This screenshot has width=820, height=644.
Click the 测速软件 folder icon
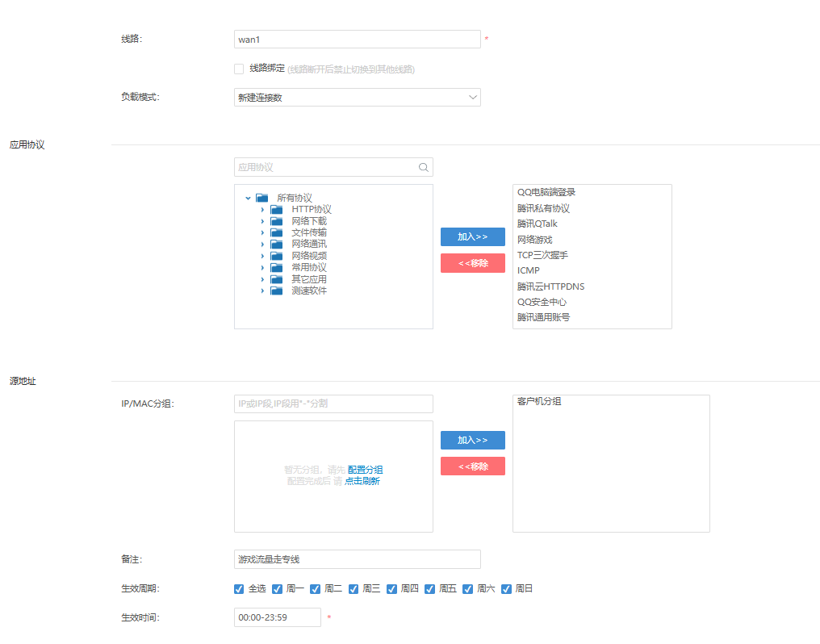click(277, 291)
